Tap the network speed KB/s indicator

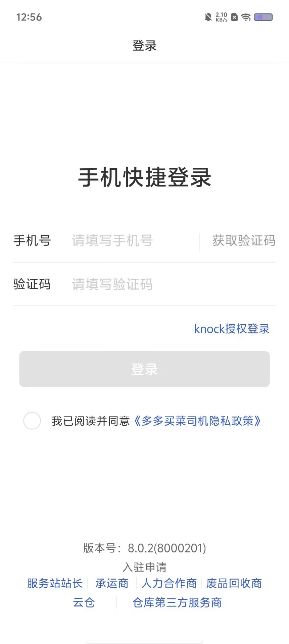(222, 17)
